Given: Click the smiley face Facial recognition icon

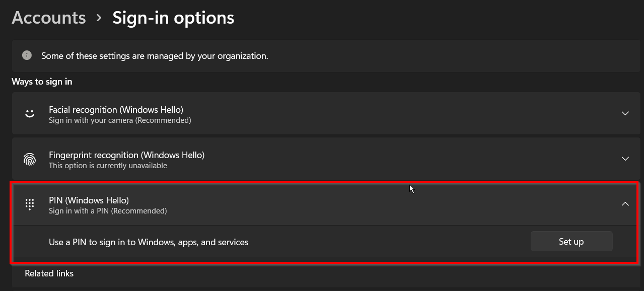Looking at the screenshot, I should point(30,114).
